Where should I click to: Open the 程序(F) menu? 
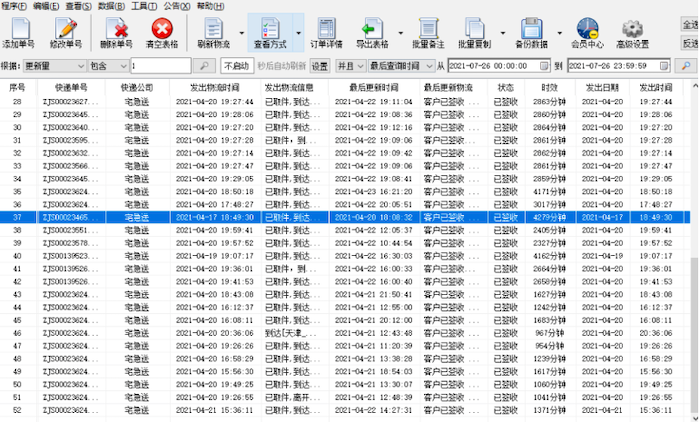click(x=14, y=6)
